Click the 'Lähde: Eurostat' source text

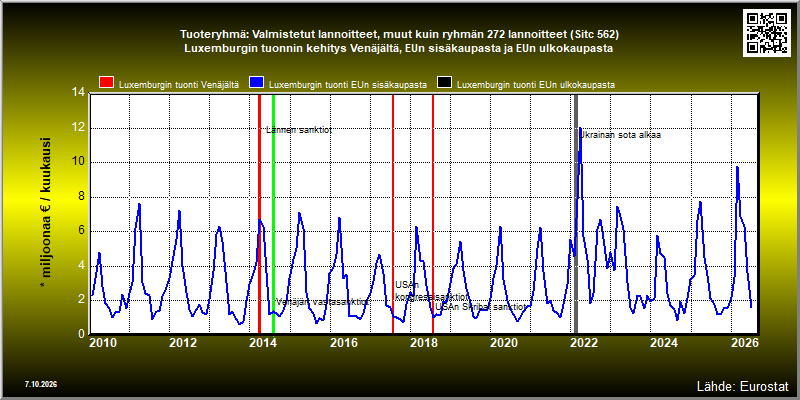(743, 385)
